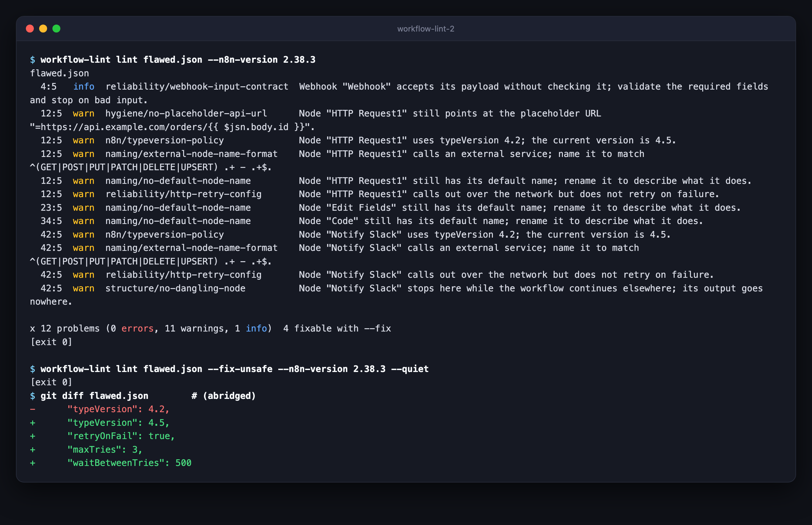
Task: Click the '# (abridged)' comment
Action: point(224,396)
